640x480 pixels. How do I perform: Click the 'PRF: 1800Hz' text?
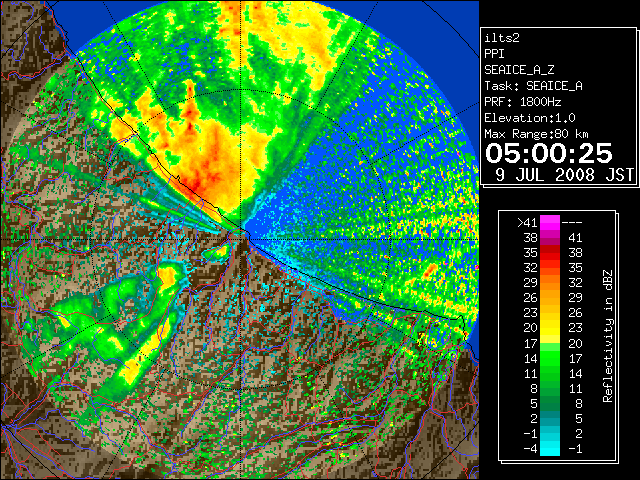point(523,102)
